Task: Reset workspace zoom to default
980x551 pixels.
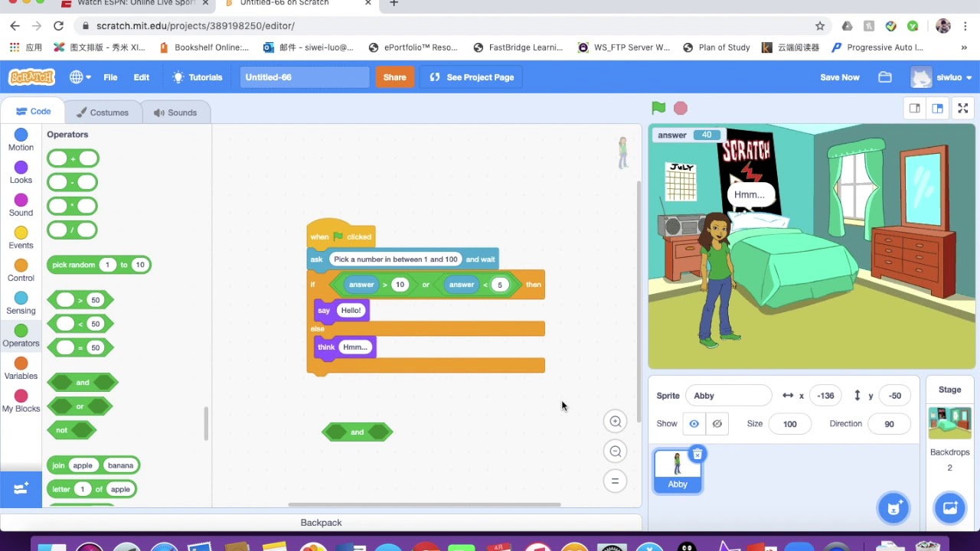Action: tap(615, 481)
